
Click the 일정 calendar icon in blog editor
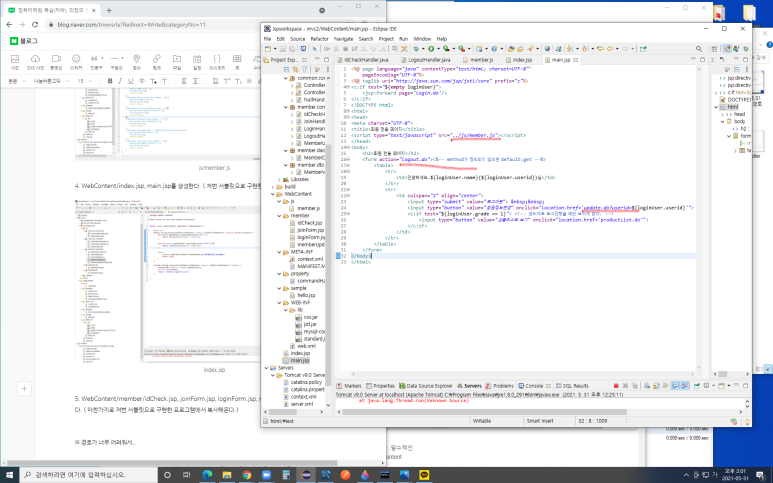(x=197, y=62)
